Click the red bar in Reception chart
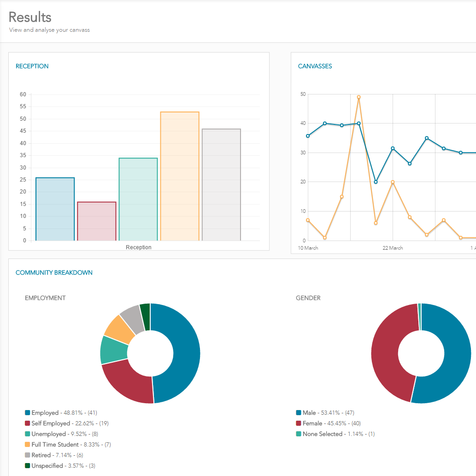Image resolution: width=476 pixels, height=476 pixels. pos(96,221)
